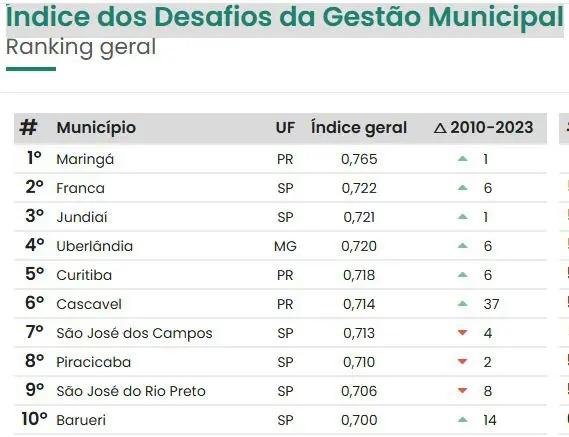Click the green up arrow in Uberlândia row
This screenshot has height=437, width=569.
[x=463, y=246]
